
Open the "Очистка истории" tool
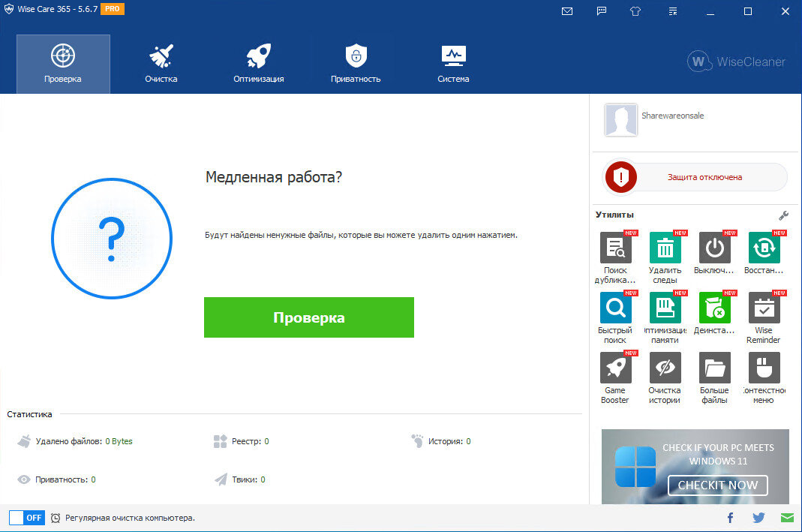(665, 368)
